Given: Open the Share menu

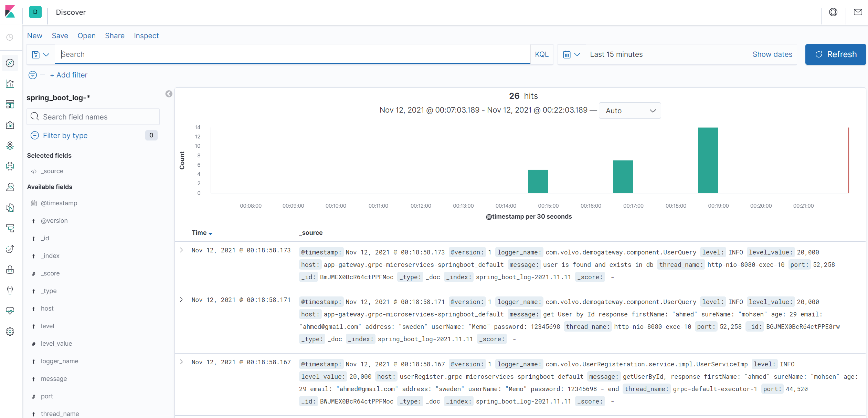Looking at the screenshot, I should [x=115, y=35].
